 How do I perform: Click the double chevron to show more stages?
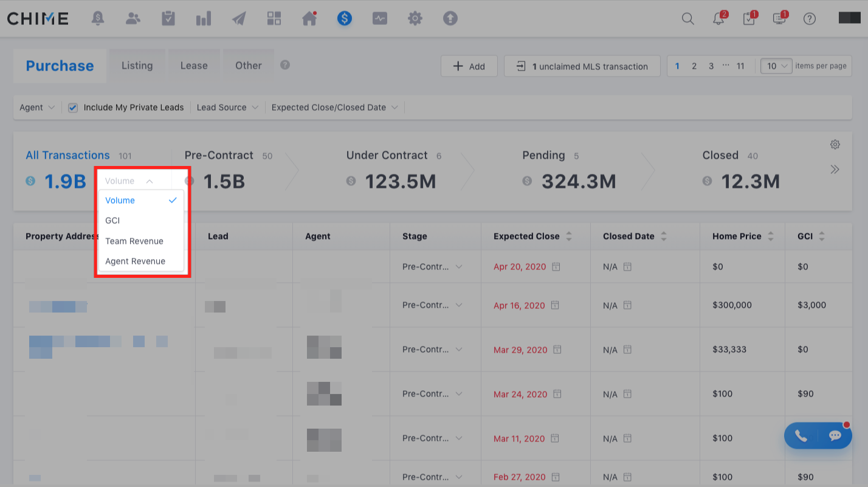point(835,170)
